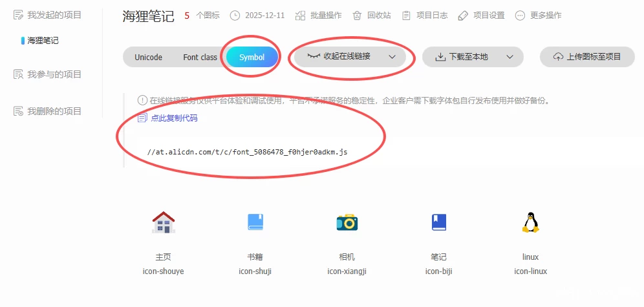This screenshot has width=644, height=307.
Task: Open 更多操作 more actions menu
Action: (x=538, y=16)
